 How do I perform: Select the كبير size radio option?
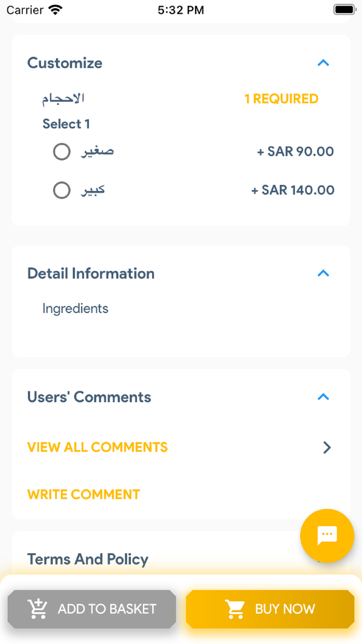[62, 190]
